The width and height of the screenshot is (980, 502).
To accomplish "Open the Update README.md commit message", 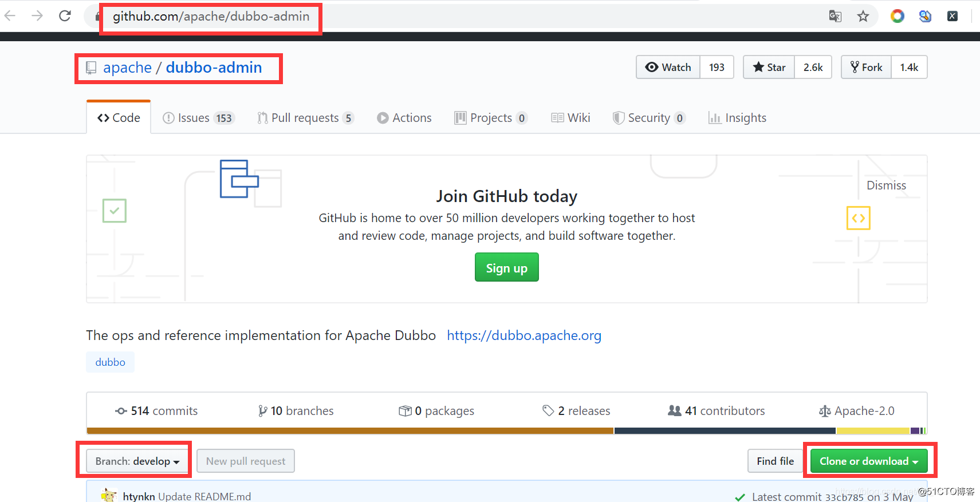I will coord(204,496).
